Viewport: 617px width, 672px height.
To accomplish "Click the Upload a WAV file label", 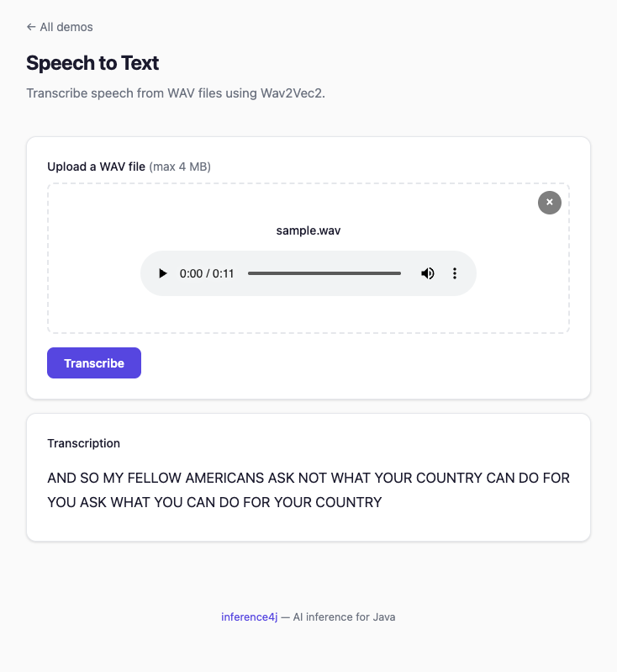I will [97, 167].
